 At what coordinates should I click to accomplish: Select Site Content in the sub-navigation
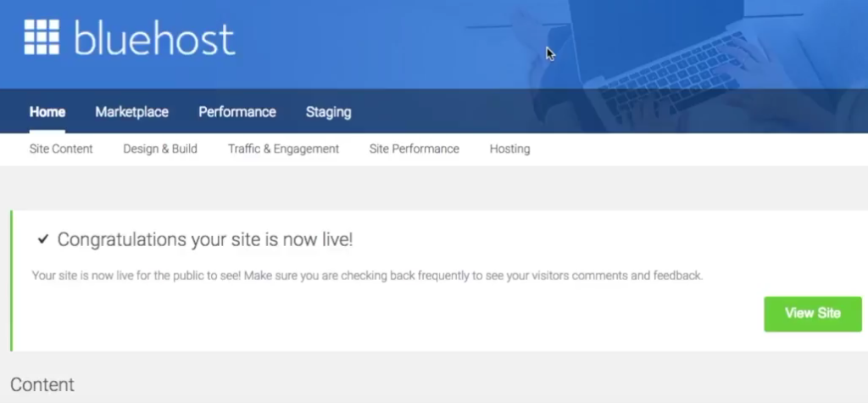(x=61, y=148)
